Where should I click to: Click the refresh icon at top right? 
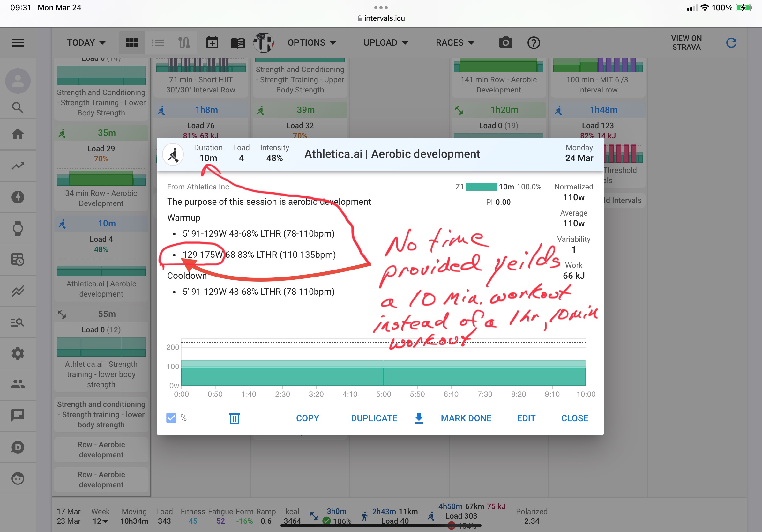point(731,43)
